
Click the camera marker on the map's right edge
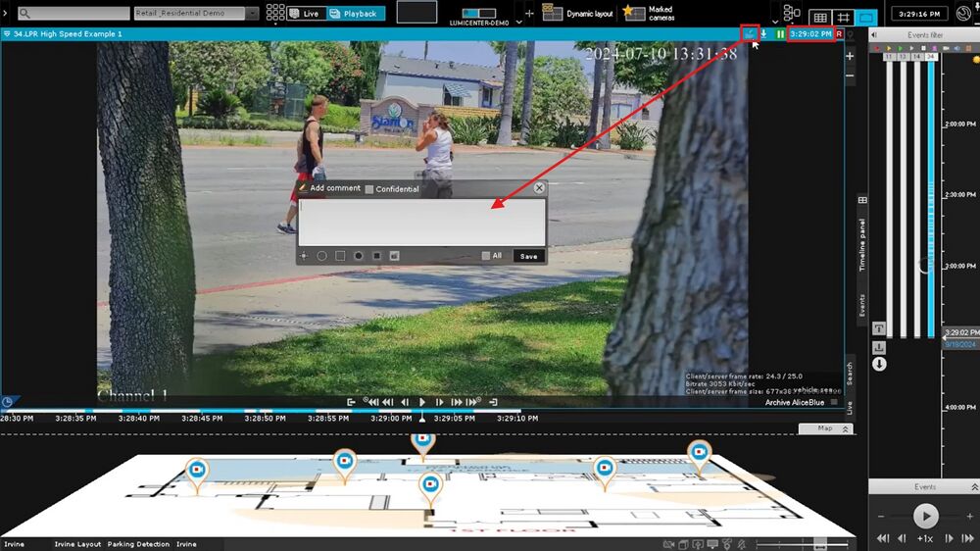pos(699,452)
